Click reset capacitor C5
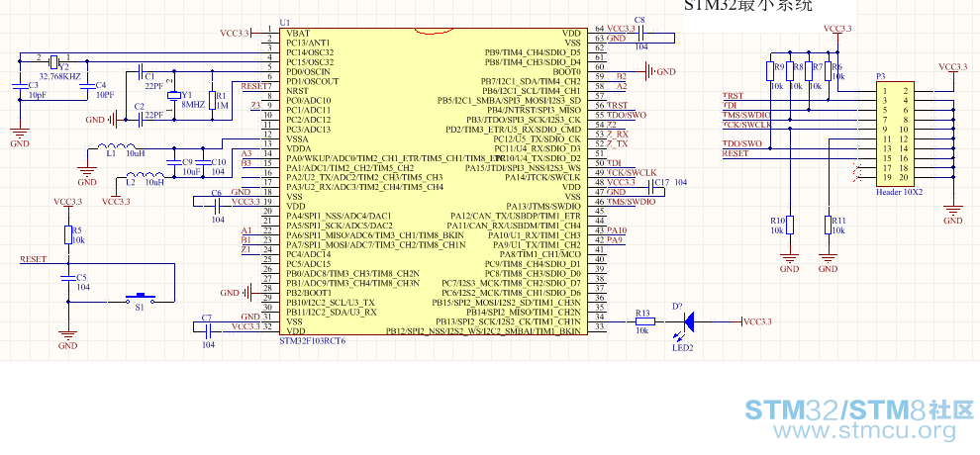This screenshot has height=455, width=980. pos(67,278)
